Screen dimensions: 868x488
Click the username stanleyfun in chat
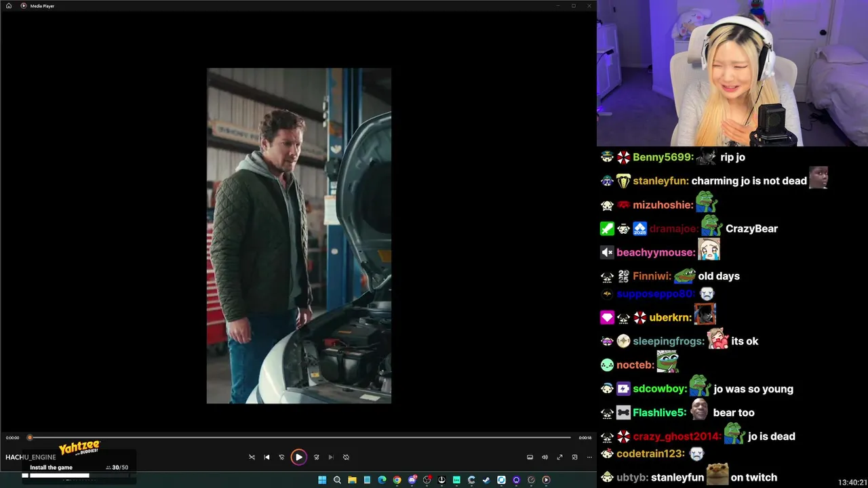pos(661,181)
